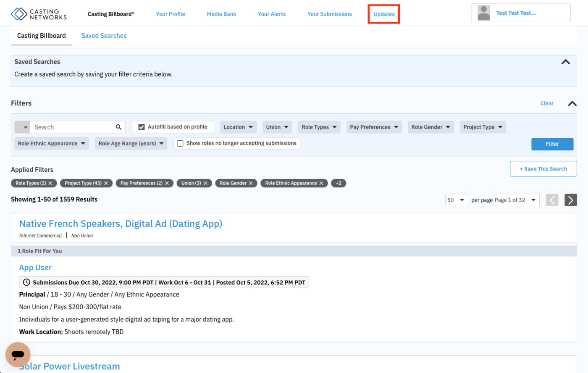Click the clock icon beside Submissions Due
The image size is (588, 373).
pyautogui.click(x=26, y=282)
